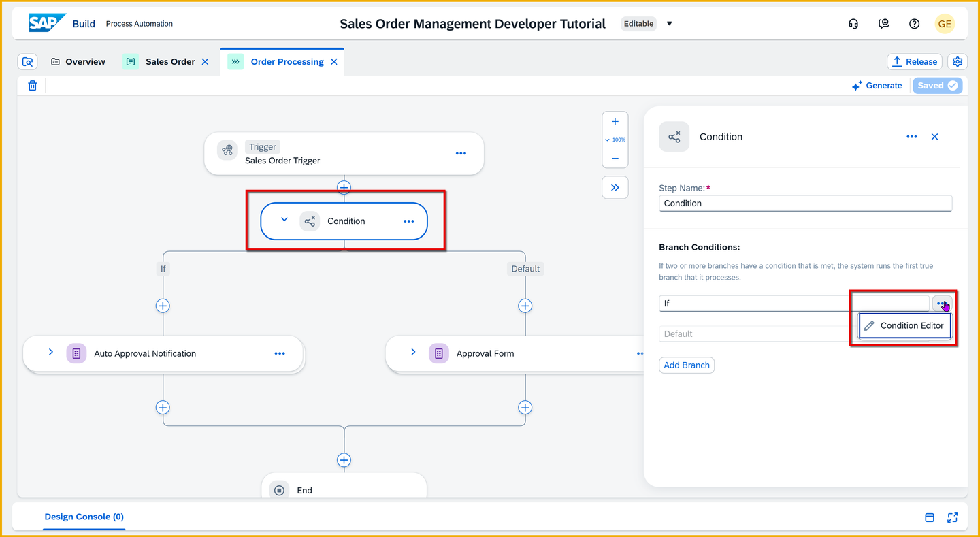Click the If branch label on canvas

coord(163,269)
